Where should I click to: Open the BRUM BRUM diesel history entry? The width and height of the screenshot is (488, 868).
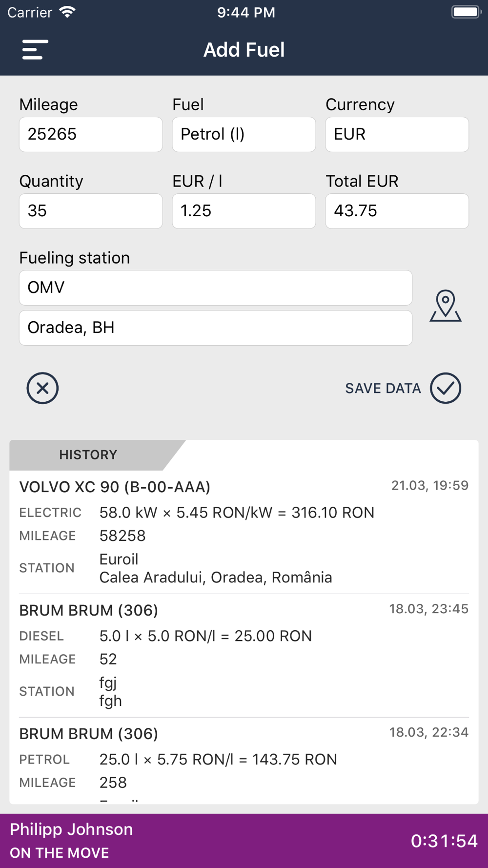tap(244, 656)
